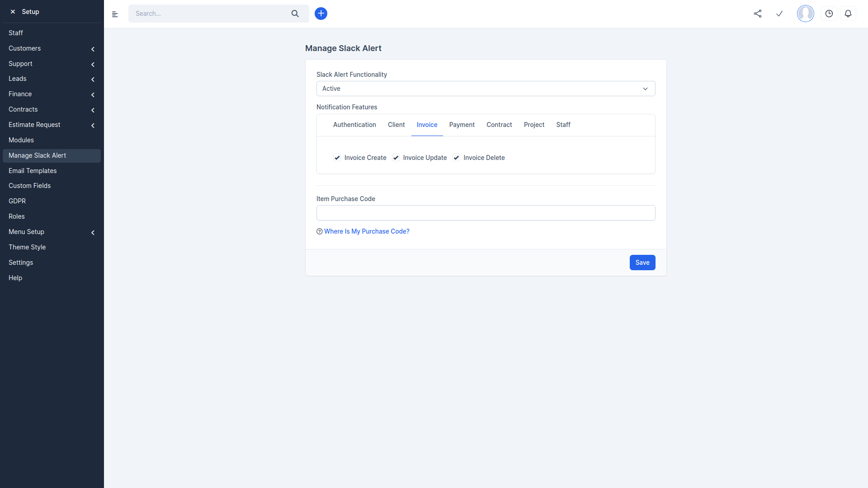Open the notifications bell icon
This screenshot has height=488, width=868.
pyautogui.click(x=848, y=14)
